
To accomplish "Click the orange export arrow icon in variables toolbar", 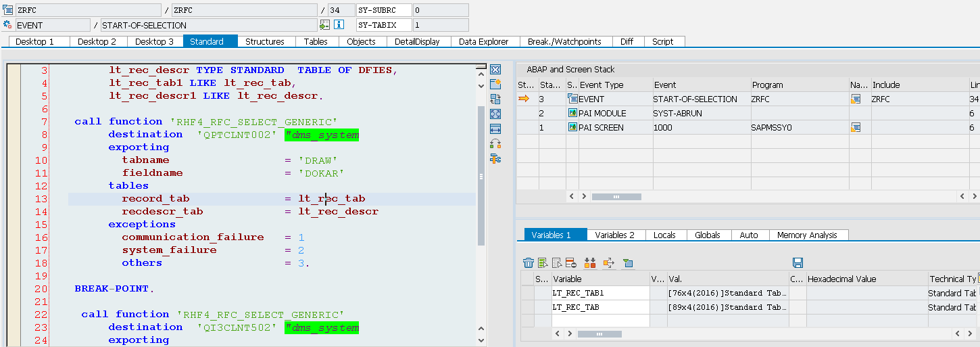I will click(608, 262).
